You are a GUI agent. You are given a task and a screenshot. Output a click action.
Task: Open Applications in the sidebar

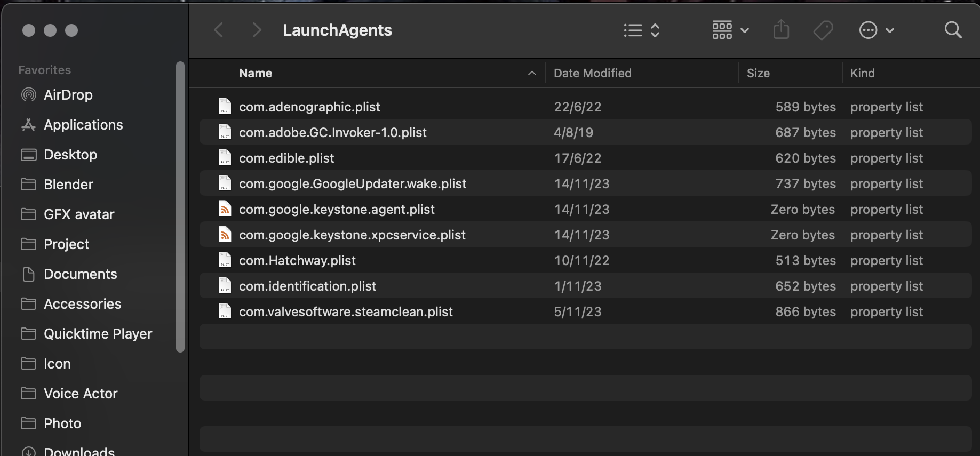83,125
